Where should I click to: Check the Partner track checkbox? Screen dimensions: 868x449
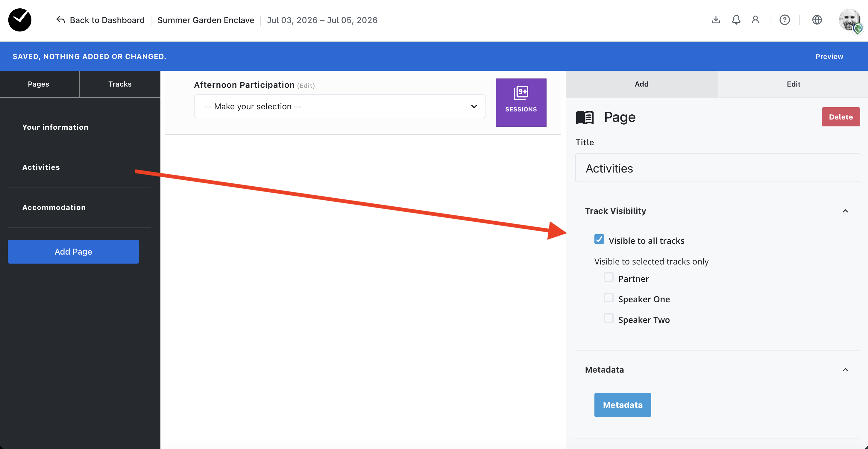tap(608, 277)
